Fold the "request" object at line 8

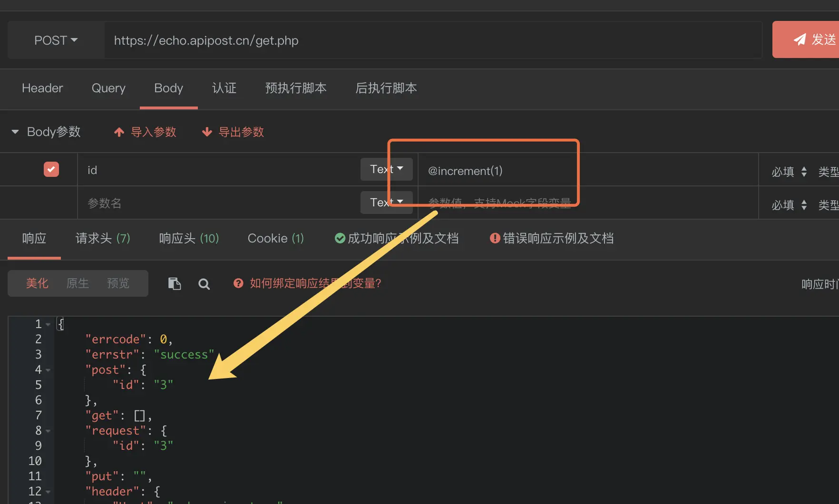pos(48,431)
